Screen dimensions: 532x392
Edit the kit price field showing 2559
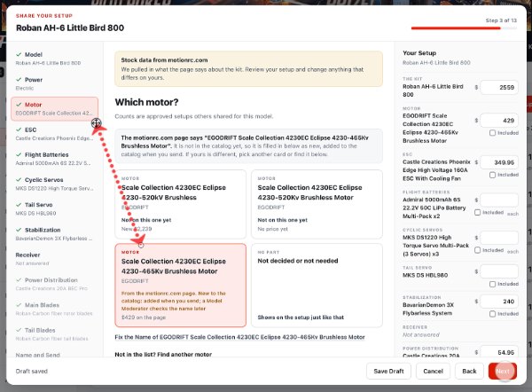tap(499, 87)
